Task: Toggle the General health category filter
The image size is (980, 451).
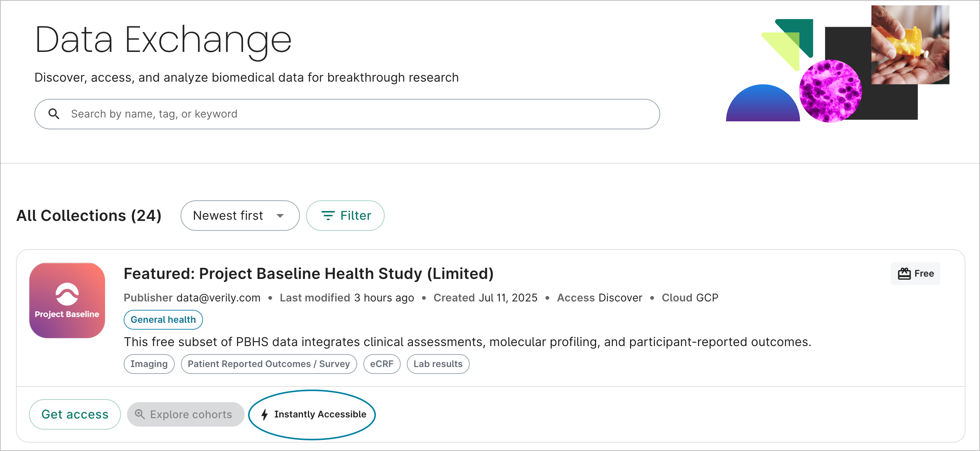Action: point(163,320)
